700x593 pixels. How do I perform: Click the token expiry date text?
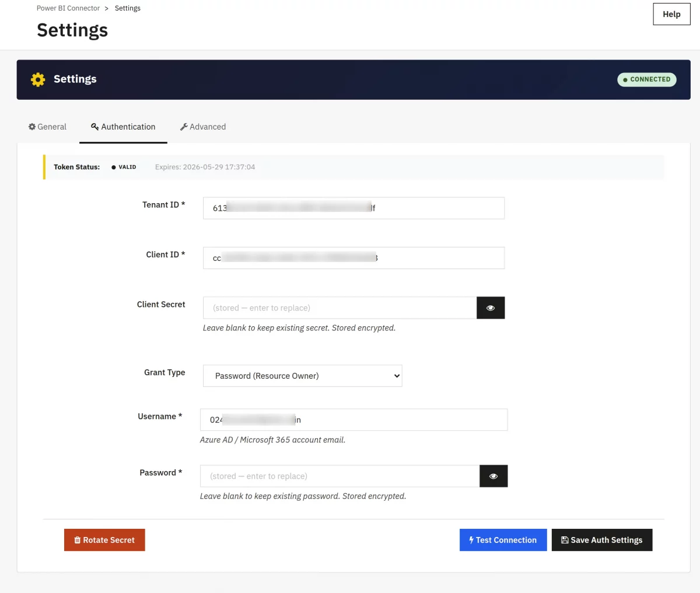(x=205, y=167)
